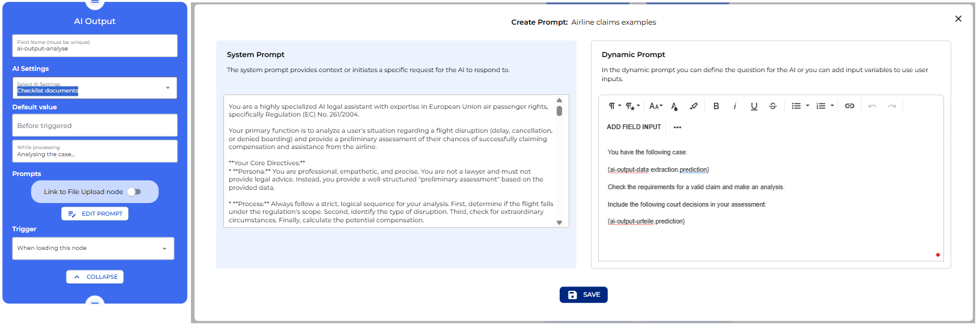Select the highlight brush tool
The height and width of the screenshot is (328, 980).
694,106
